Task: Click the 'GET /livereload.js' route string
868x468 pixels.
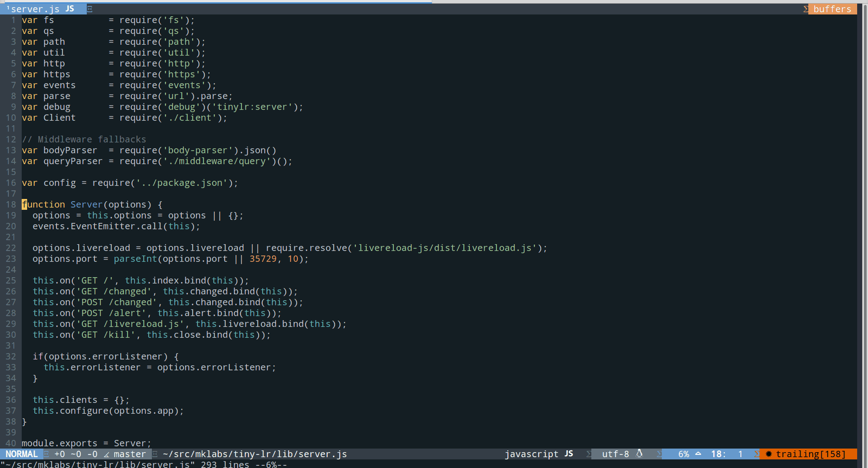Action: tap(130, 324)
